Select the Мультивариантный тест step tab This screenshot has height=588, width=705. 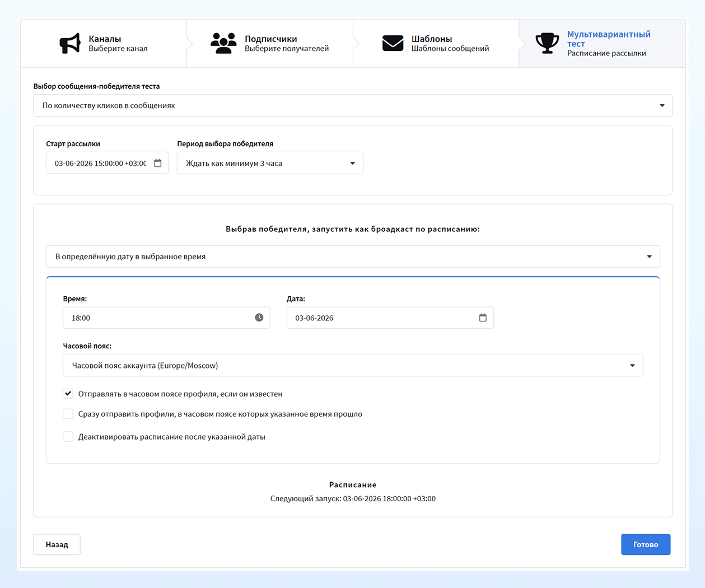(x=602, y=44)
